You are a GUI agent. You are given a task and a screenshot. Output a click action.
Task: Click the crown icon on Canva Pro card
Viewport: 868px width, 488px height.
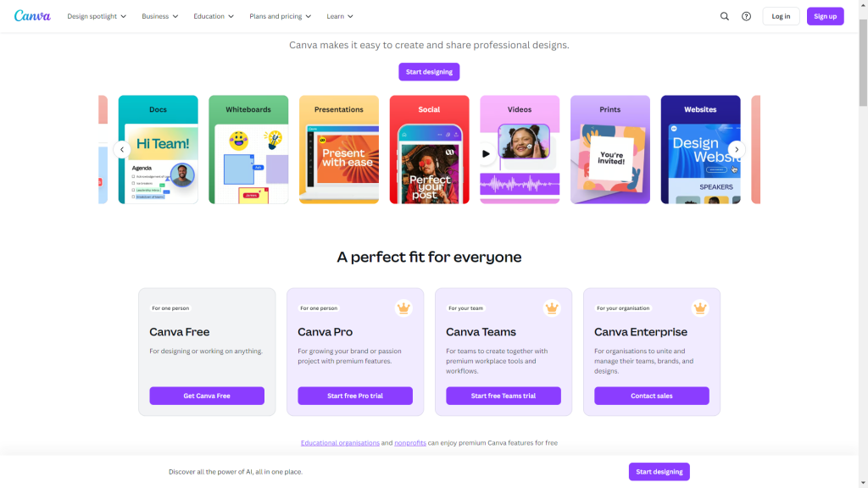[403, 308]
